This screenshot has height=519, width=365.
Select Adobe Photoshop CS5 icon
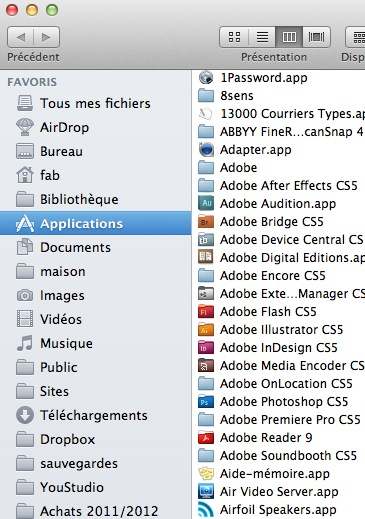tap(206, 402)
